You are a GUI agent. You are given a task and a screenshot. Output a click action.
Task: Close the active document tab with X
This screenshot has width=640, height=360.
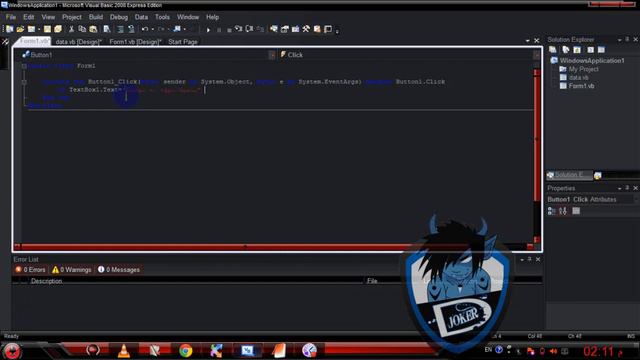[x=537, y=41]
